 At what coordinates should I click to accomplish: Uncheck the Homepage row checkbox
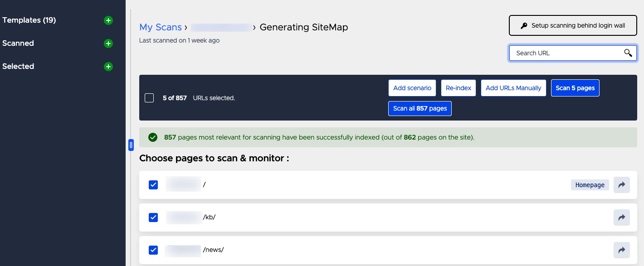point(153,185)
